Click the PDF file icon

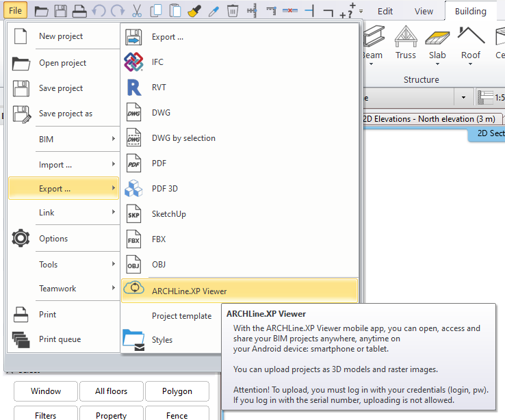(133, 163)
